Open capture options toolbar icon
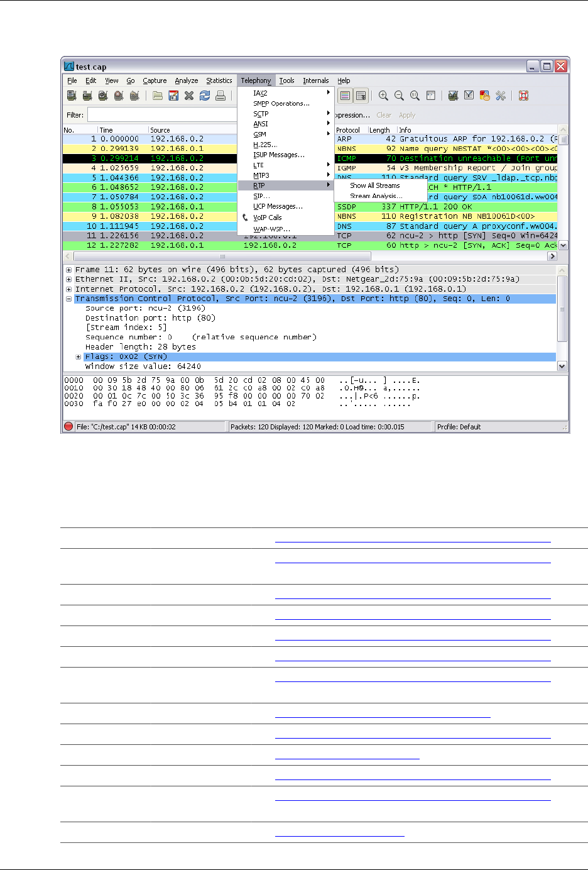 (x=87, y=96)
